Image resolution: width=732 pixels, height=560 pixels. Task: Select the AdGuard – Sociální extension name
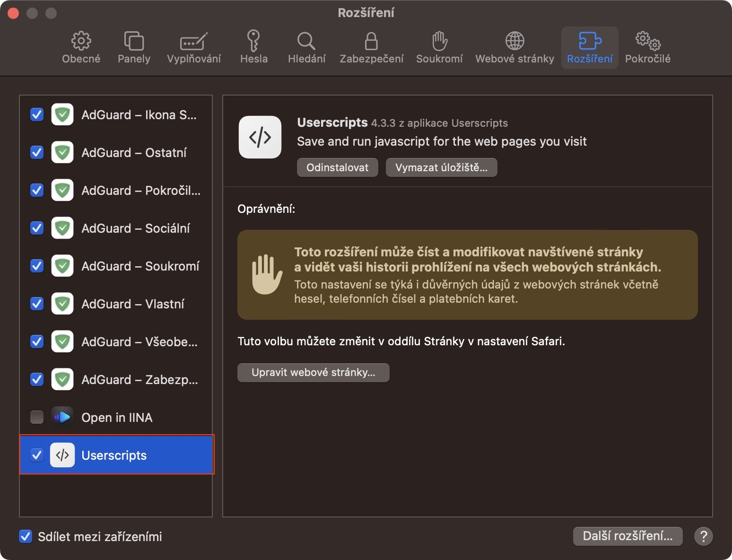click(x=136, y=228)
